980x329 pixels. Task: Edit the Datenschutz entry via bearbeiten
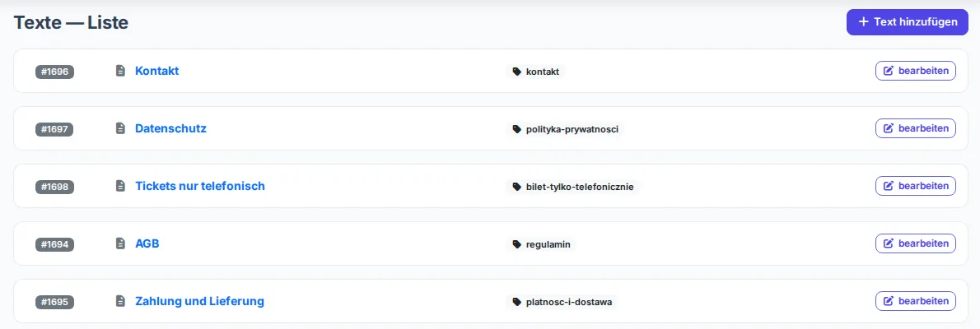[915, 128]
